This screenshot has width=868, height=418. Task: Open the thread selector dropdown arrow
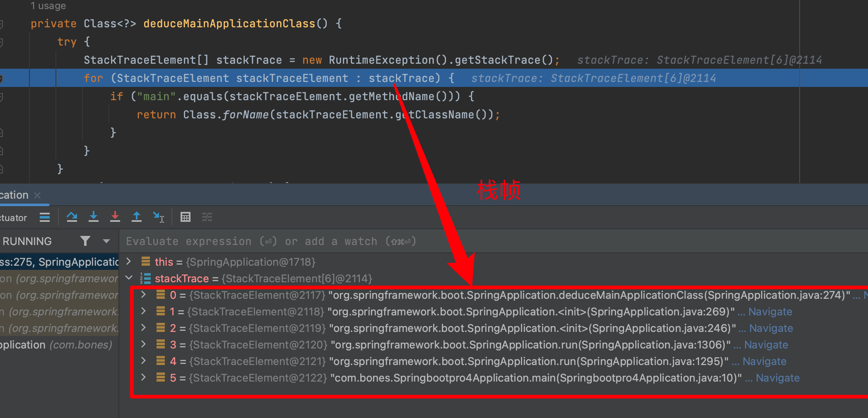tap(106, 241)
